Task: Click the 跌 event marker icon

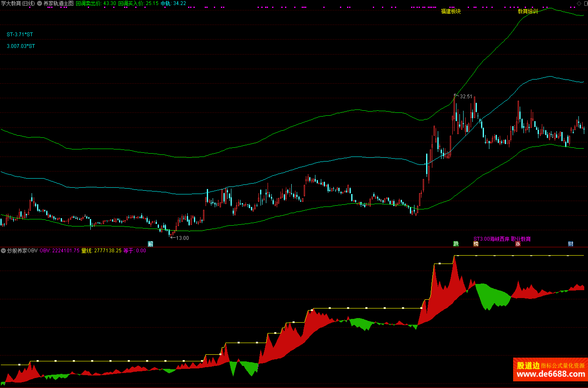Action: (456, 244)
